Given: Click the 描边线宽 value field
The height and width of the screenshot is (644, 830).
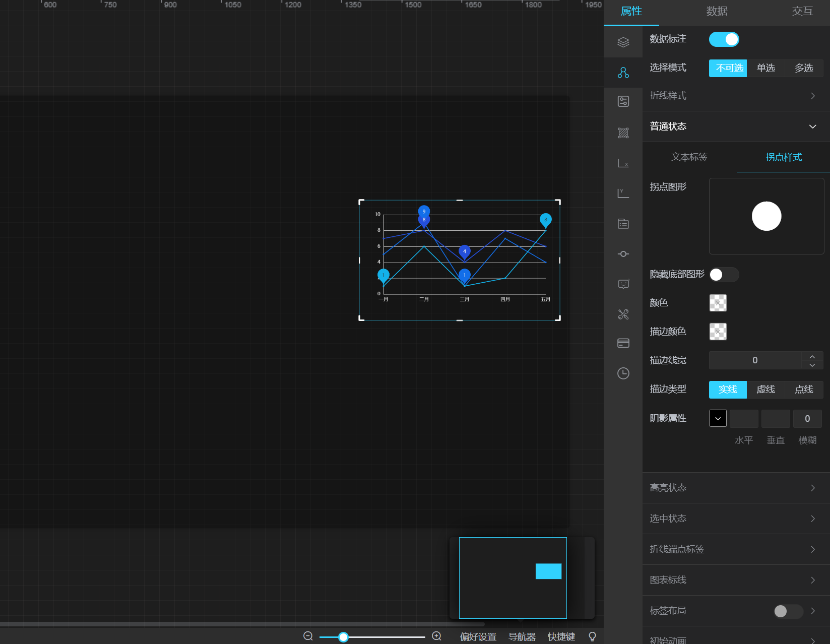Looking at the screenshot, I should tap(755, 360).
